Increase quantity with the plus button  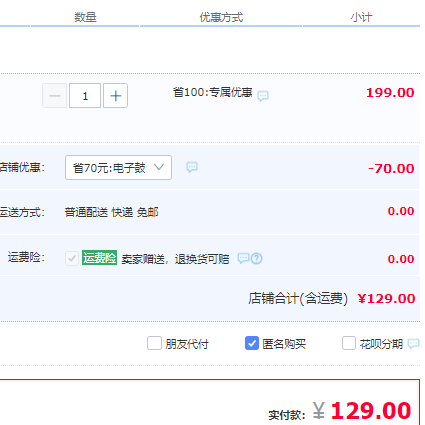point(115,96)
